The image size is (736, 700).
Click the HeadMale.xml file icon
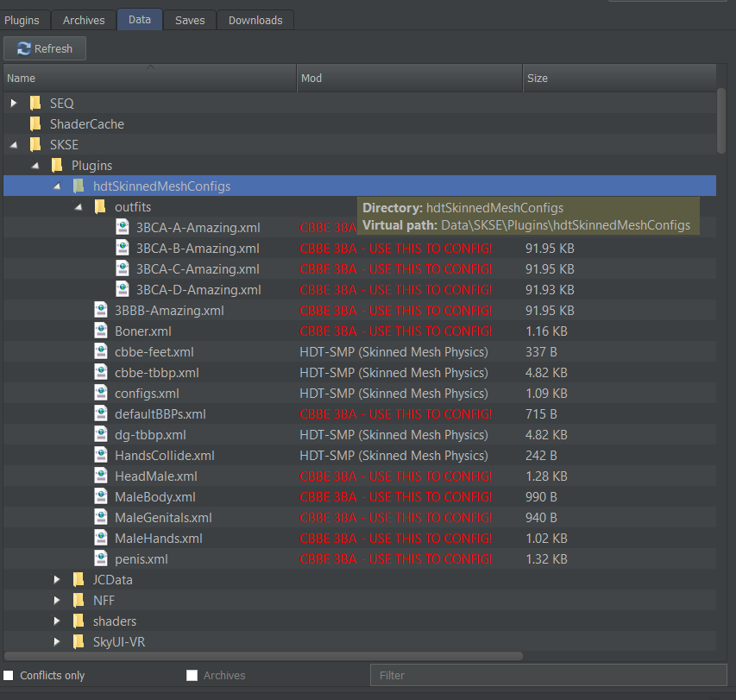coord(101,475)
